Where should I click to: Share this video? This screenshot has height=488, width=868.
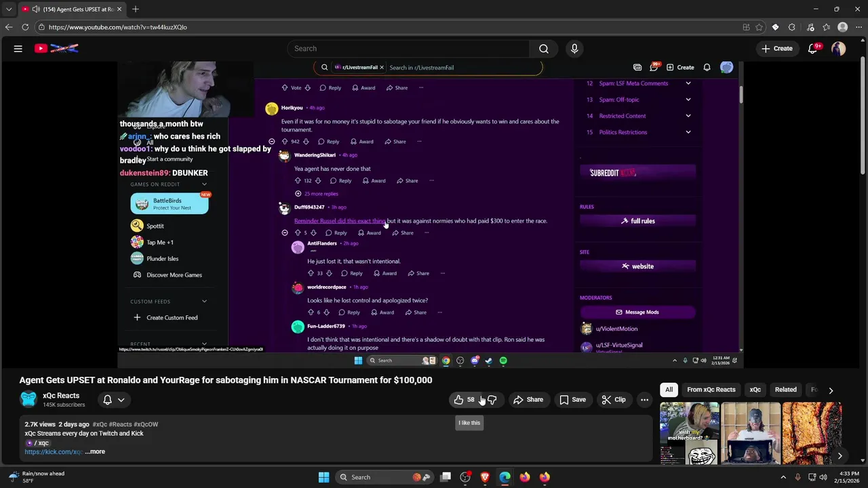(x=528, y=400)
